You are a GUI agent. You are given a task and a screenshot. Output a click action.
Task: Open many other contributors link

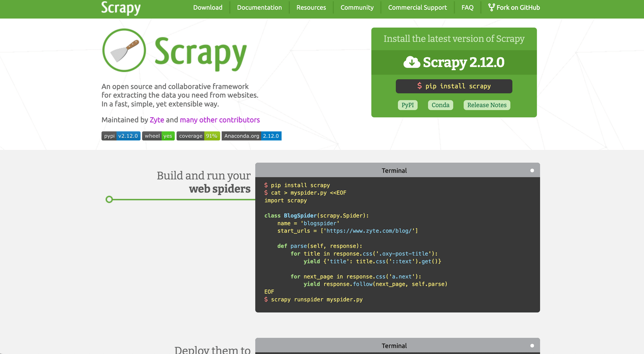click(220, 120)
